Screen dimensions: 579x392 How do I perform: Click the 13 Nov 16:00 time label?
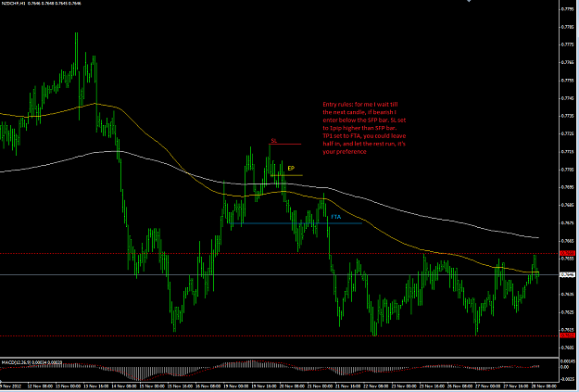tap(95, 386)
